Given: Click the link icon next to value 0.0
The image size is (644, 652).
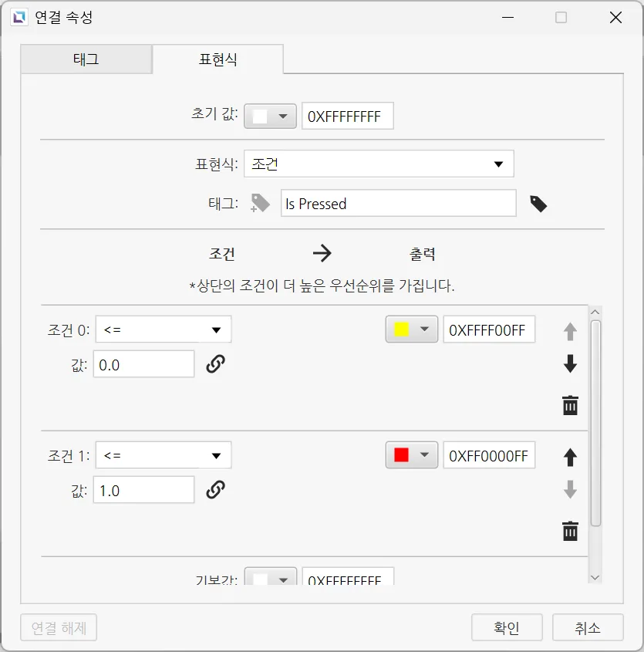Looking at the screenshot, I should 215,364.
